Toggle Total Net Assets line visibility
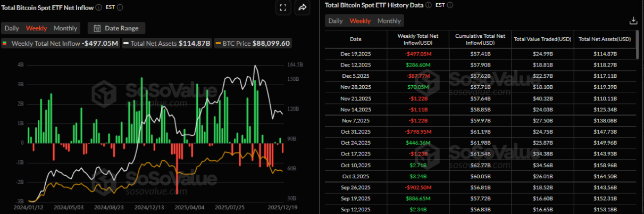 pos(167,43)
